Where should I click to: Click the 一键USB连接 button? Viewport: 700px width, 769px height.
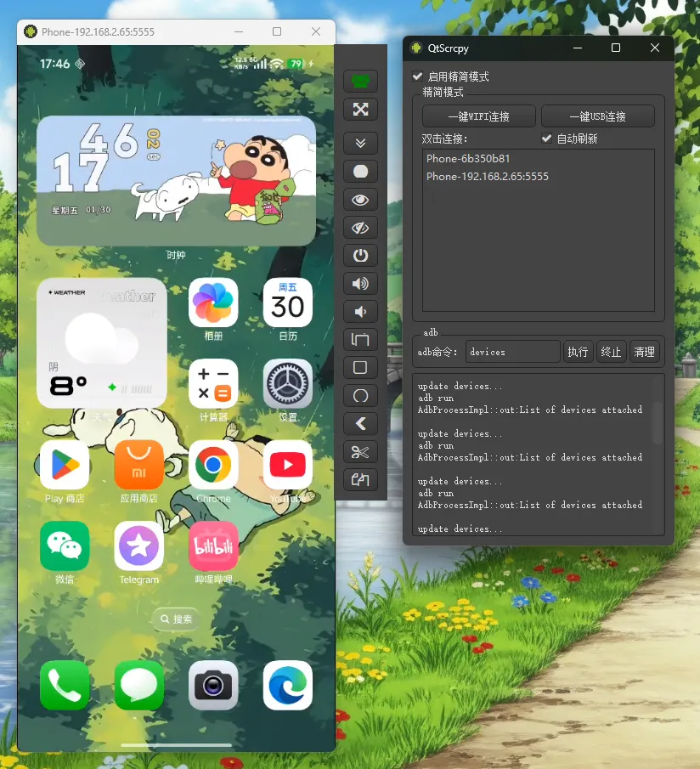pos(597,116)
